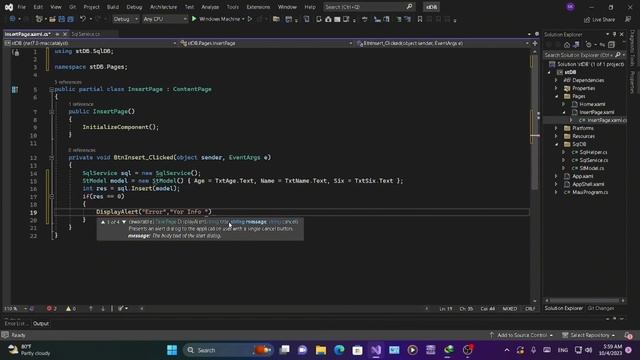Click the Undo arrow in the toolbar
The width and height of the screenshot is (640, 360).
click(x=83, y=19)
